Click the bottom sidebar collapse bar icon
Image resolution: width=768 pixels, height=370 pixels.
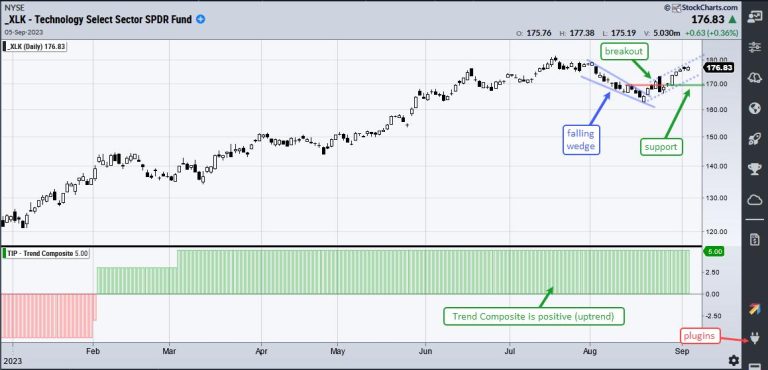pyautogui.click(x=754, y=367)
